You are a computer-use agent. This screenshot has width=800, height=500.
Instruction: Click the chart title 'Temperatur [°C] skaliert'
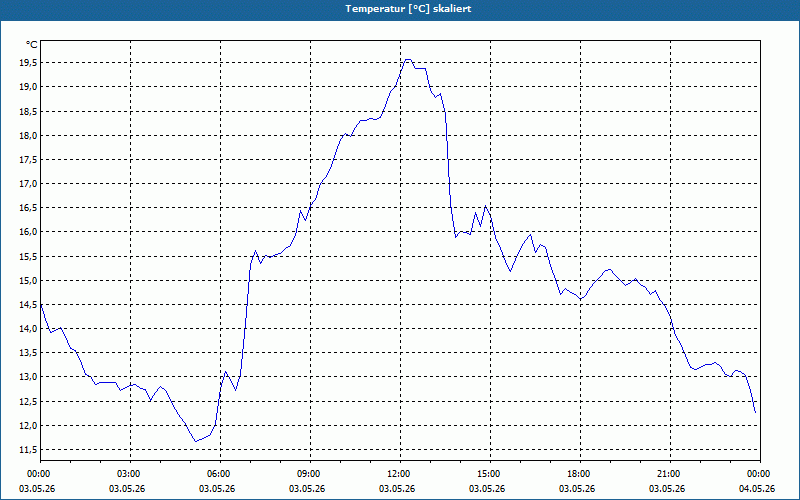tap(408, 9)
